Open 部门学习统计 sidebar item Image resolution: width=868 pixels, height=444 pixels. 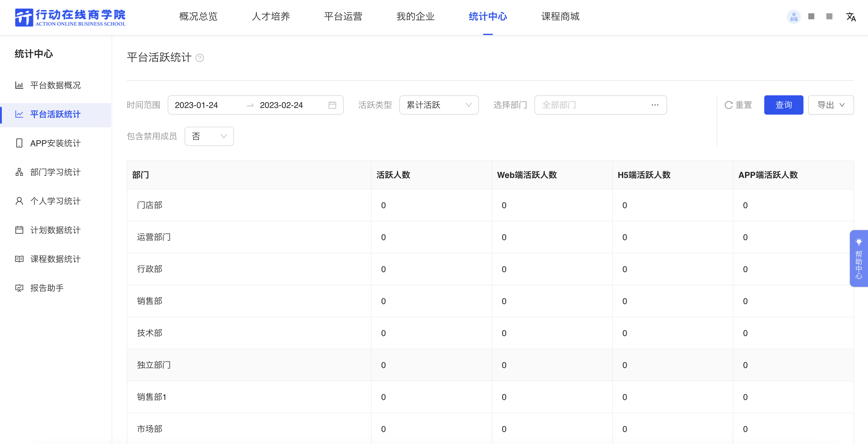(x=55, y=172)
